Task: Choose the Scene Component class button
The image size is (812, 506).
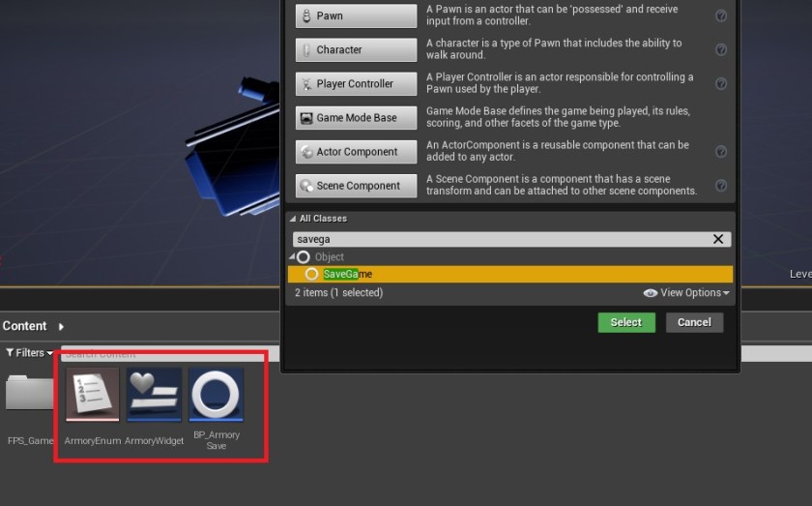Action: [x=356, y=186]
